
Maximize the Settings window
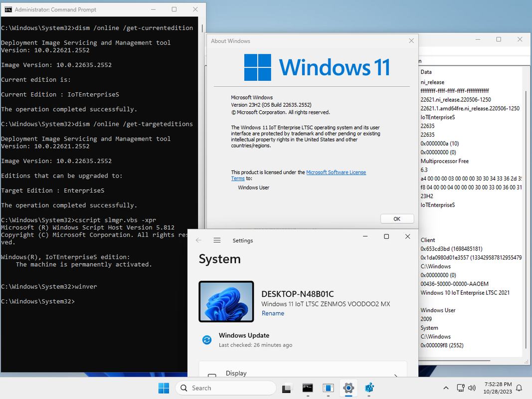(x=386, y=236)
